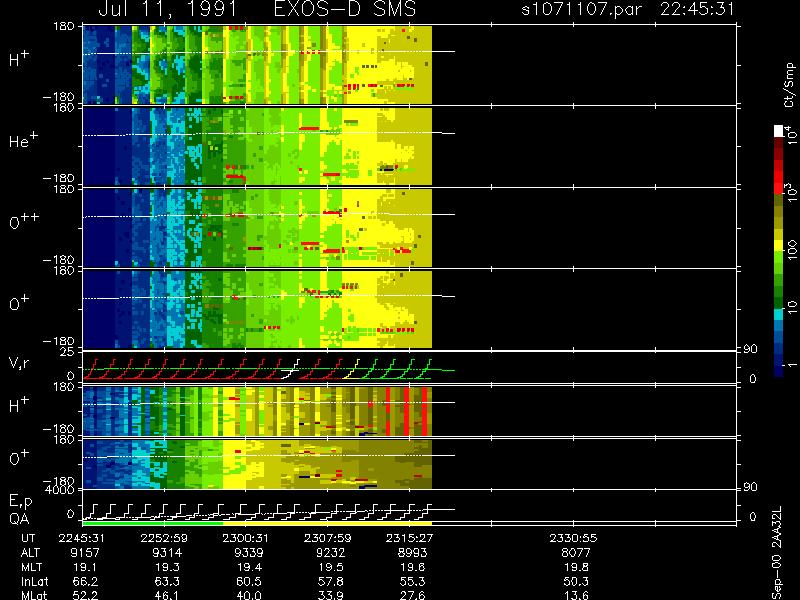This screenshot has height=600, width=800.
Task: Click UT value '2307:59'
Action: tap(328, 538)
